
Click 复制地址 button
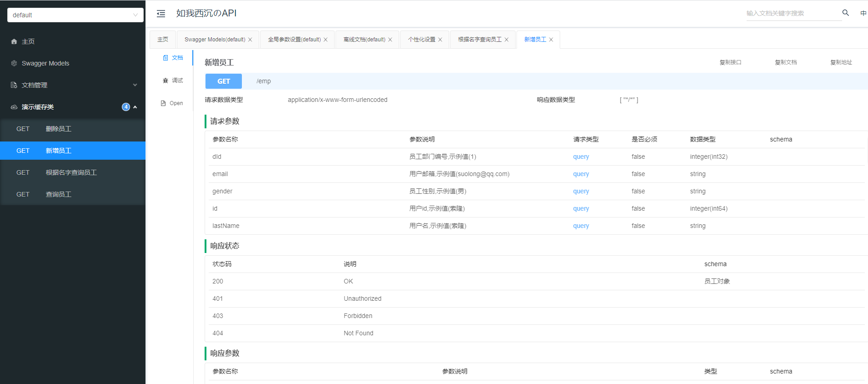(x=841, y=62)
